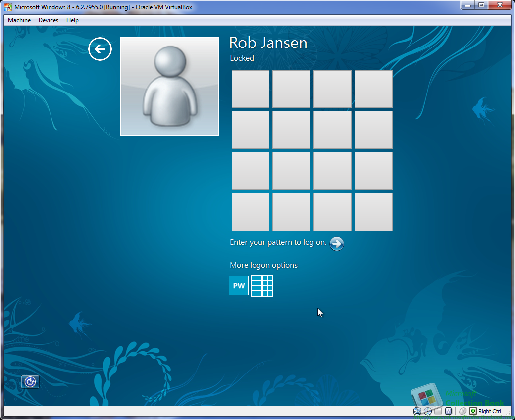Click the back arrow next to the avatar
The image size is (515, 420).
(100, 49)
